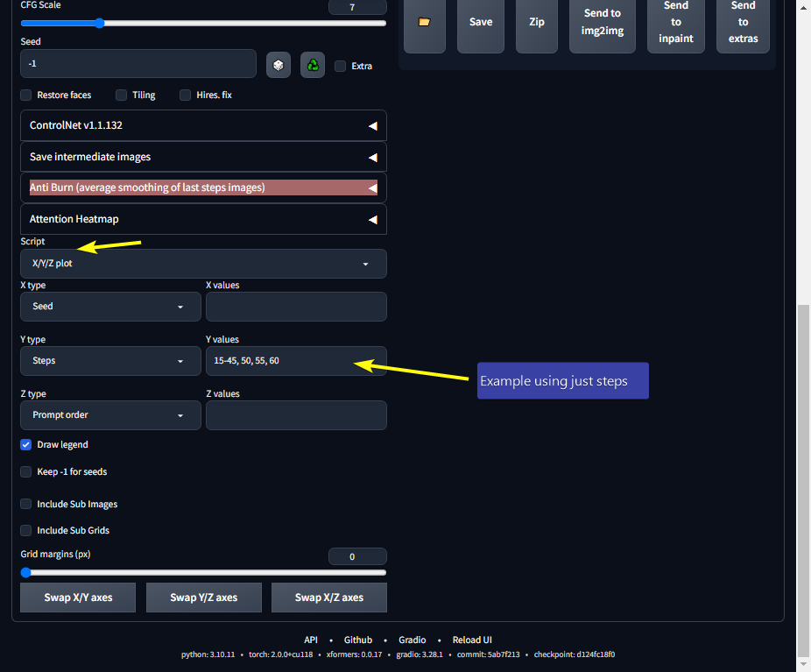Click the reuse last seed recycle icon
Viewport: 811px width, 672px height.
click(x=313, y=64)
